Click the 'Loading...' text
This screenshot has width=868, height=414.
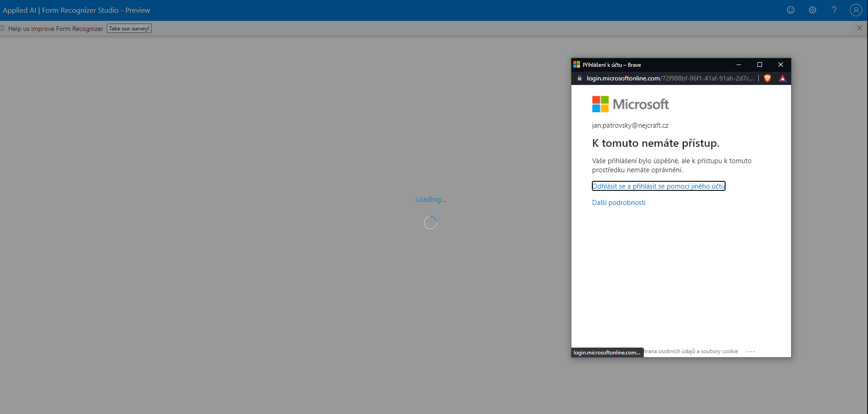[430, 199]
